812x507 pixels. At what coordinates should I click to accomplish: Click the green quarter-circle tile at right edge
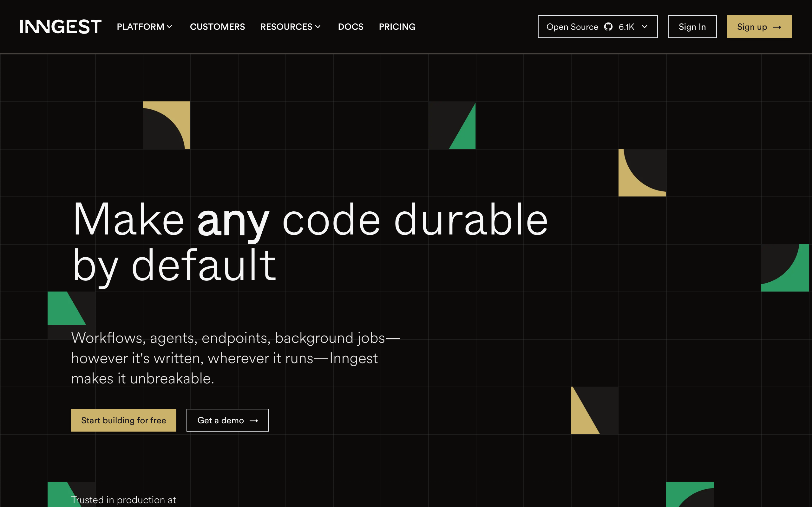(794, 274)
